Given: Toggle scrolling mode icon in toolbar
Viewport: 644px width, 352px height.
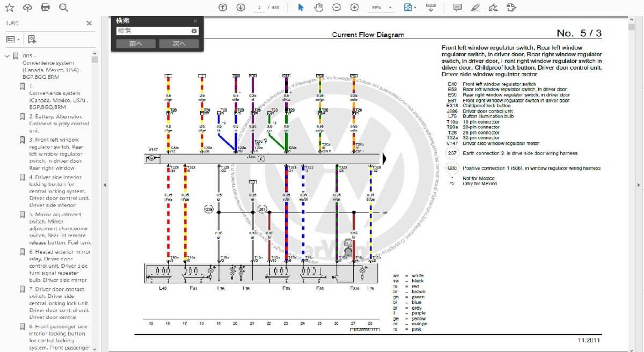Looking at the screenshot, I should point(430,8).
